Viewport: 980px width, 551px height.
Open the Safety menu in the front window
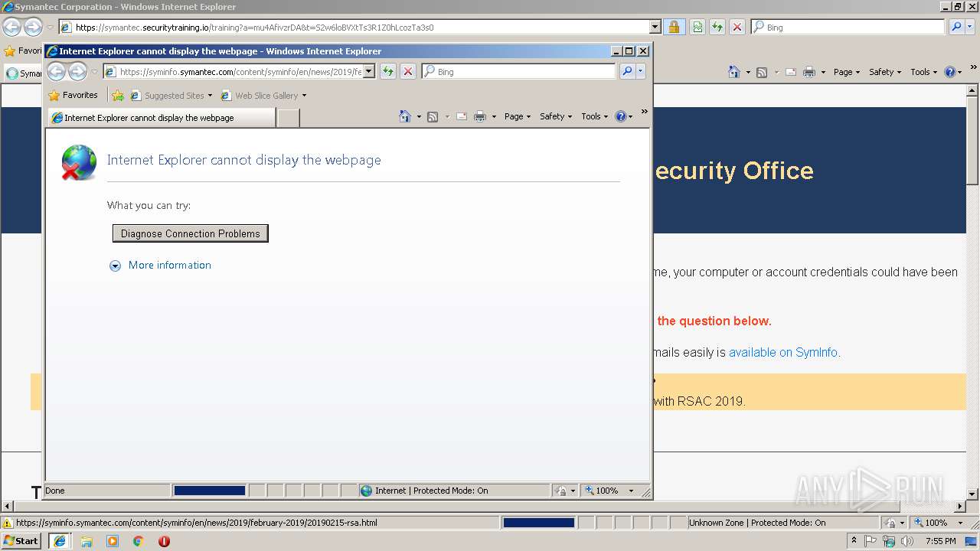click(x=556, y=116)
